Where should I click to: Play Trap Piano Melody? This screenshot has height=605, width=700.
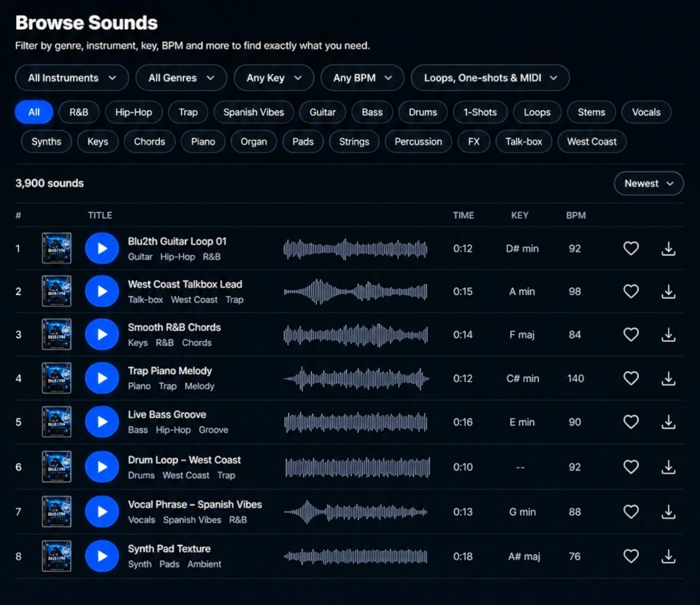102,378
